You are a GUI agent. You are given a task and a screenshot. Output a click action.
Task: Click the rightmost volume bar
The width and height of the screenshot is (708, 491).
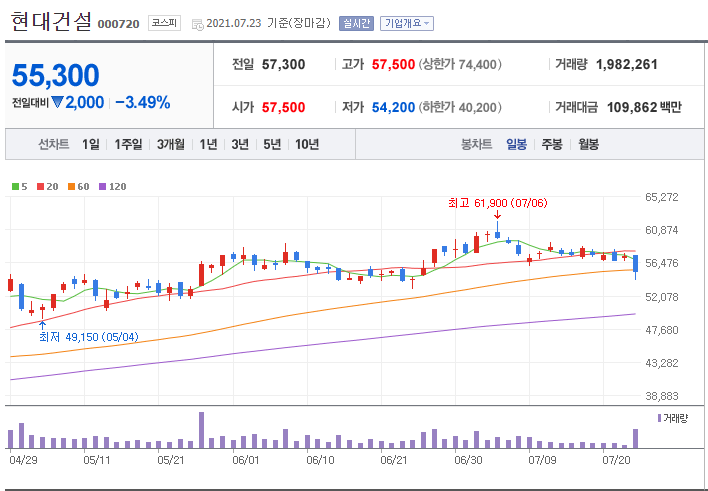635,439
